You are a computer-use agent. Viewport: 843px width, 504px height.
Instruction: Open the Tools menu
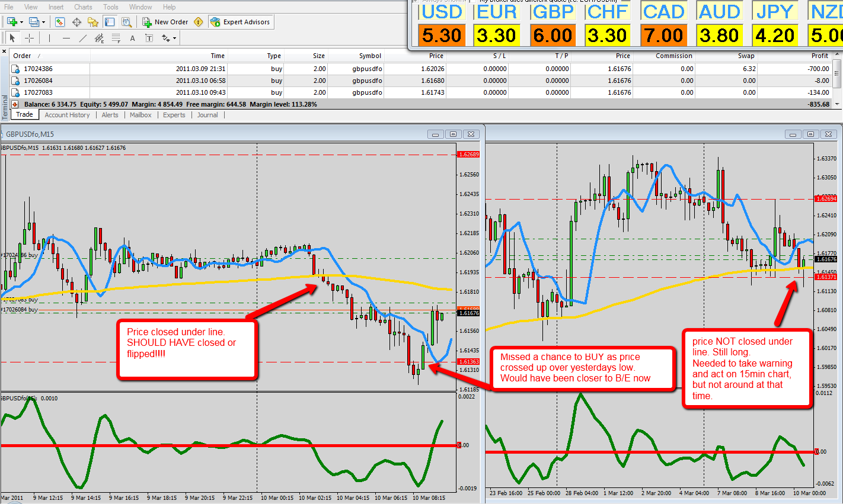[x=111, y=7]
